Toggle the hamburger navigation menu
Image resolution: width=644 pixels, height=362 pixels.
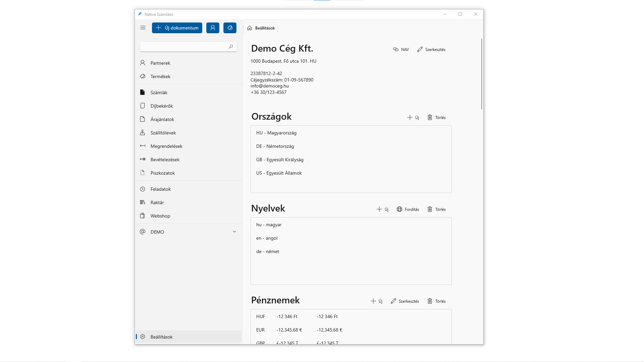click(x=143, y=28)
